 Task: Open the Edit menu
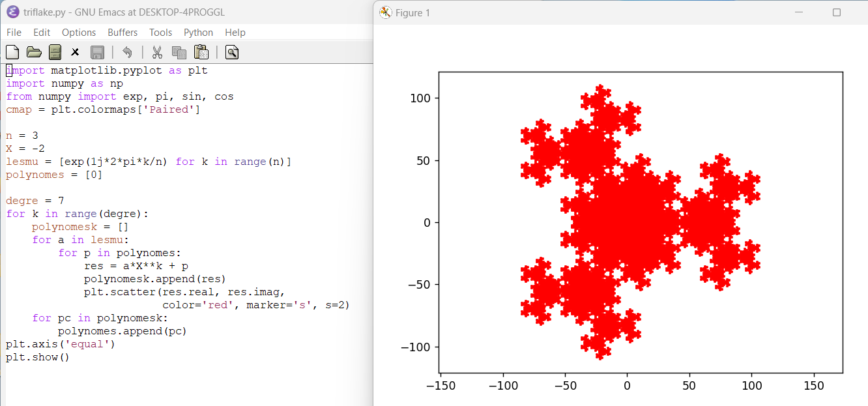coord(42,33)
